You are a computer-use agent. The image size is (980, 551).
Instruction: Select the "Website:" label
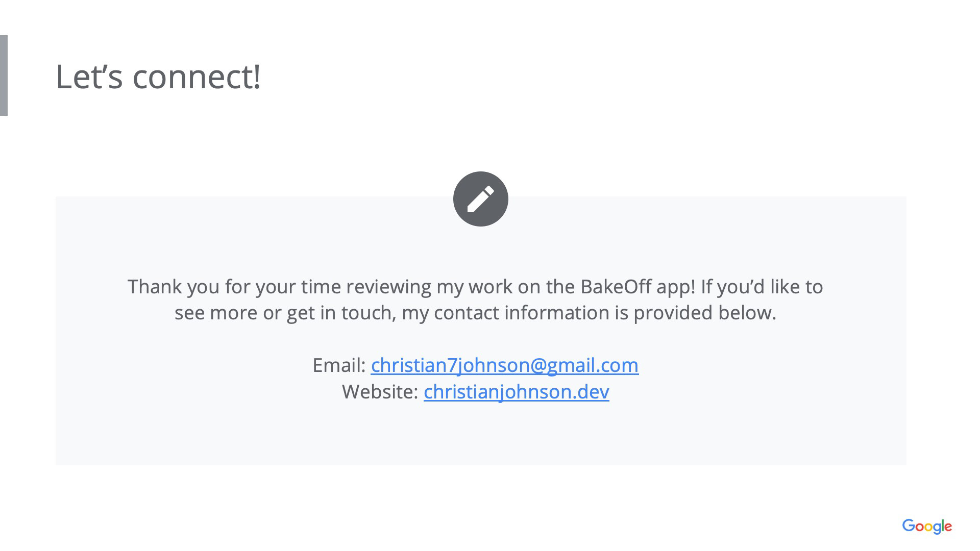coord(380,392)
